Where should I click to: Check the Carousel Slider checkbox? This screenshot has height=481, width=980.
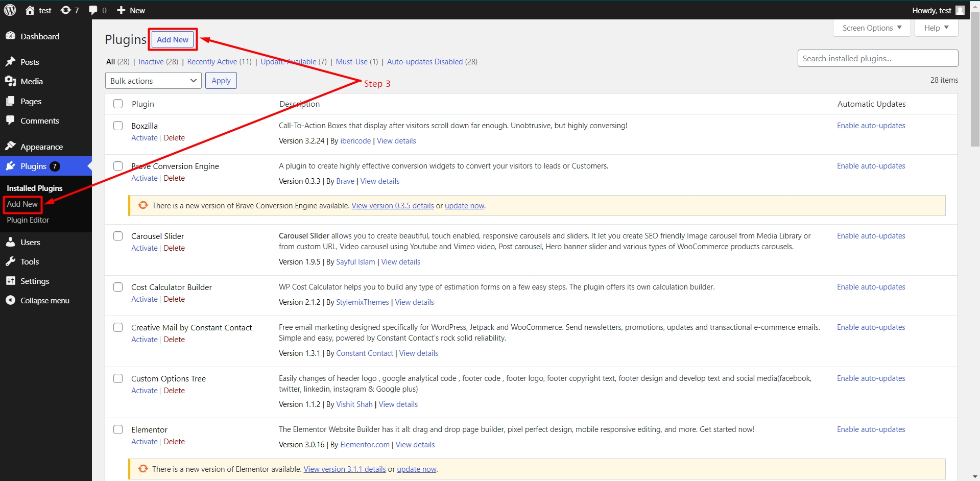coord(118,236)
